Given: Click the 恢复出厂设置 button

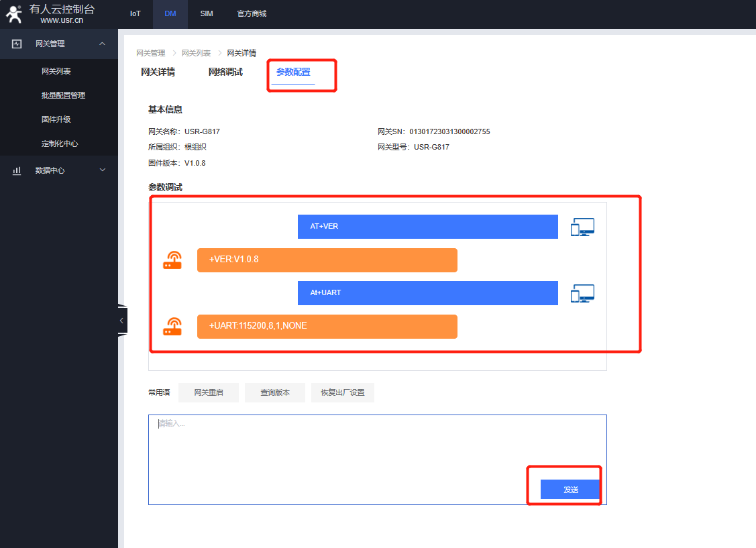Looking at the screenshot, I should pos(342,392).
